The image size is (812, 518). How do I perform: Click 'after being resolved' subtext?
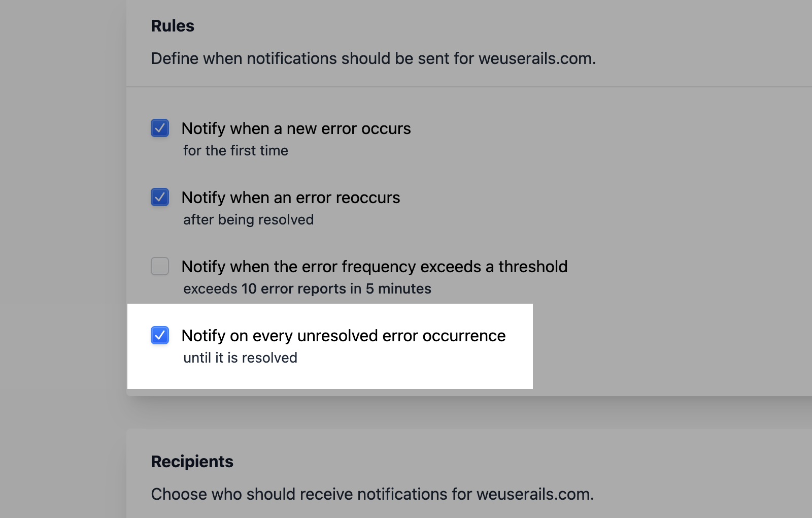tap(248, 219)
